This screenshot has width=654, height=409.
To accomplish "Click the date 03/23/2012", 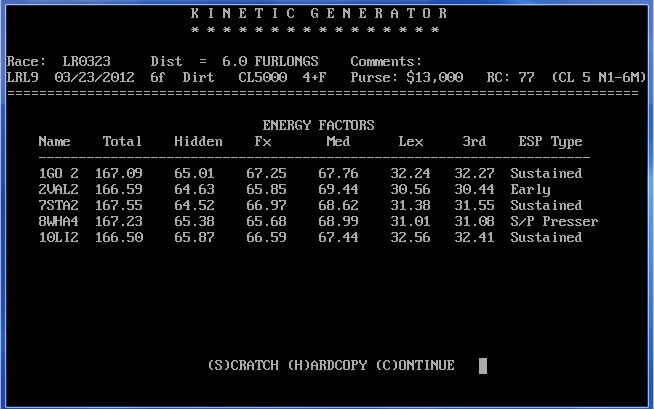I will [x=95, y=78].
